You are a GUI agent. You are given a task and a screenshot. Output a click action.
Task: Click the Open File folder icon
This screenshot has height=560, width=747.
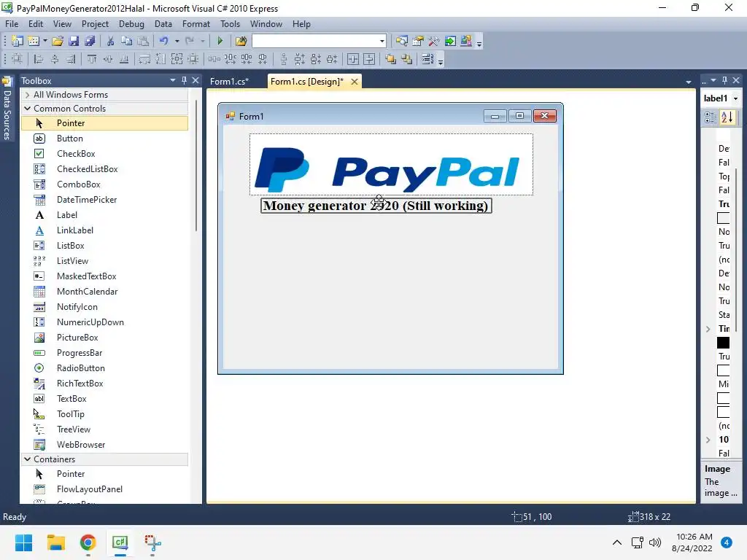point(58,41)
